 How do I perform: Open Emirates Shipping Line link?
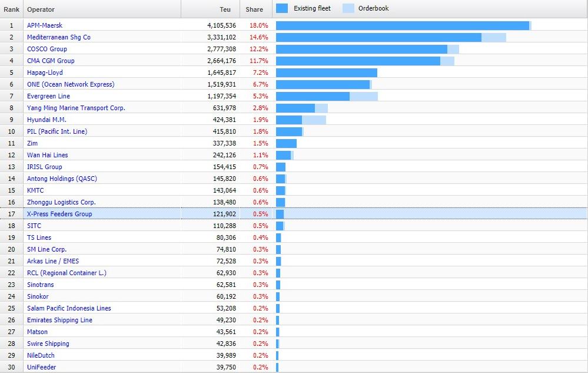[x=59, y=320]
